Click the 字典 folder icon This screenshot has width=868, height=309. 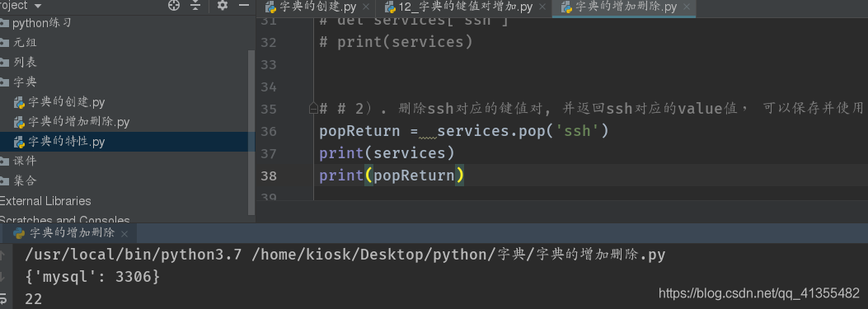coord(4,82)
